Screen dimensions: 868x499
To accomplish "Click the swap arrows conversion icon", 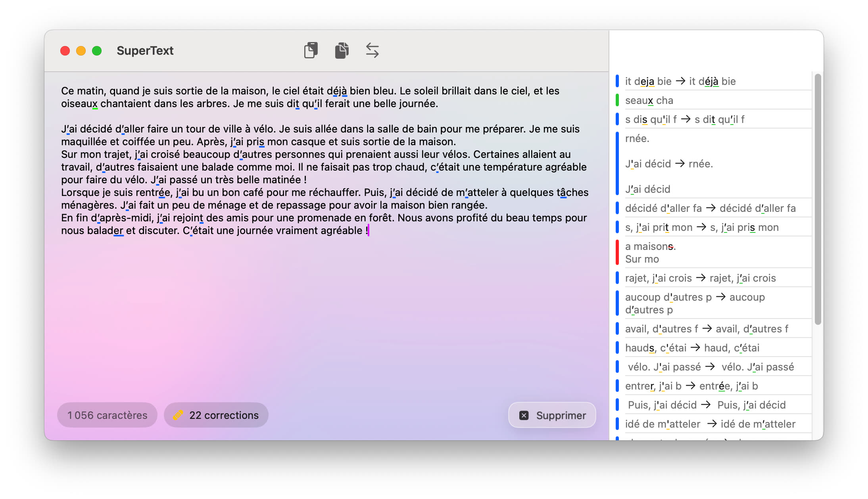I will (372, 50).
